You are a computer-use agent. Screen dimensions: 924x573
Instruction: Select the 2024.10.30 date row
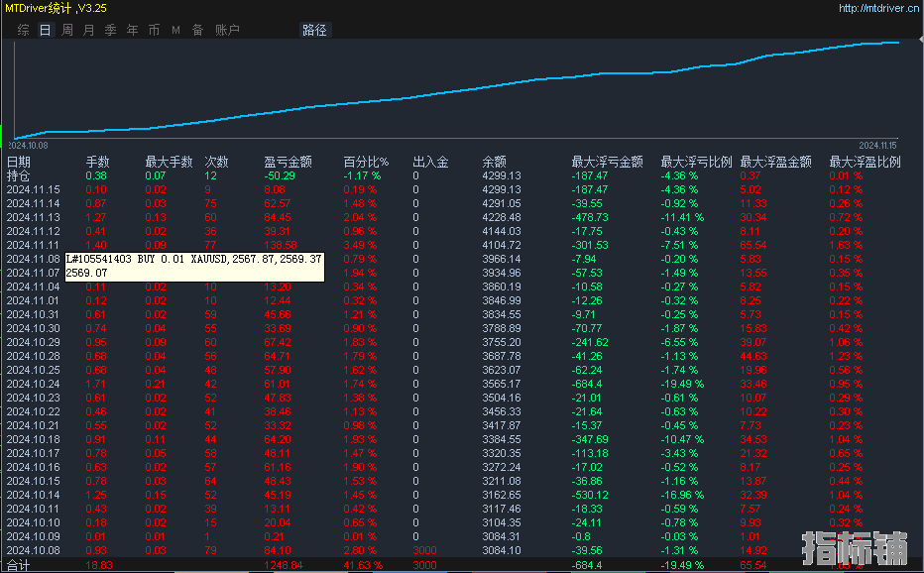click(33, 328)
